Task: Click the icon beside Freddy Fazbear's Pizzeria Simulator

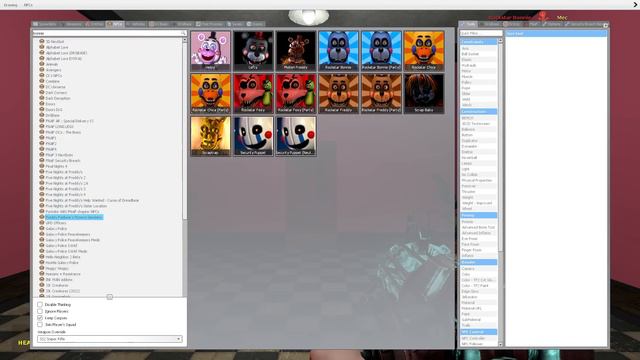Action: [x=42, y=217]
